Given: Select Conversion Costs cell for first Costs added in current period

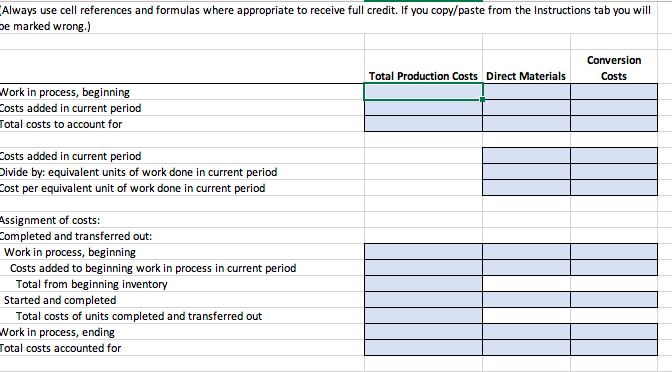Looking at the screenshot, I should coord(614,108).
